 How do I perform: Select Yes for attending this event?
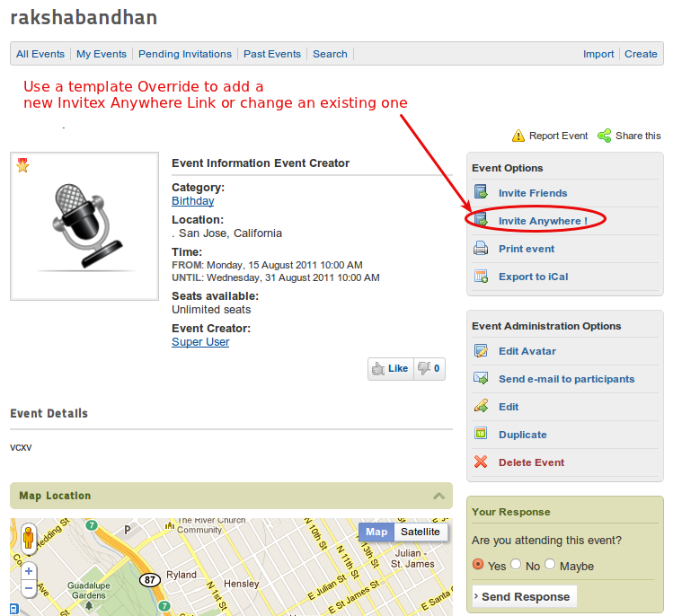pyautogui.click(x=478, y=564)
